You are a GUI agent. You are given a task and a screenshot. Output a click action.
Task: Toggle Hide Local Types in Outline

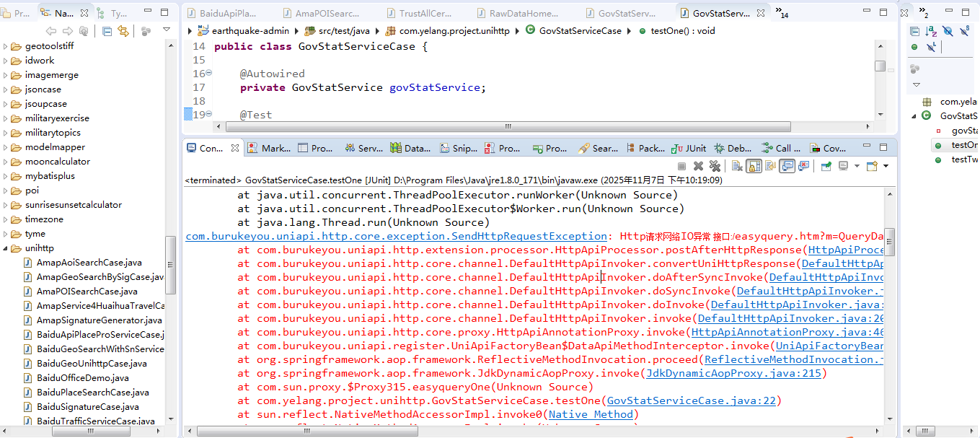click(931, 47)
